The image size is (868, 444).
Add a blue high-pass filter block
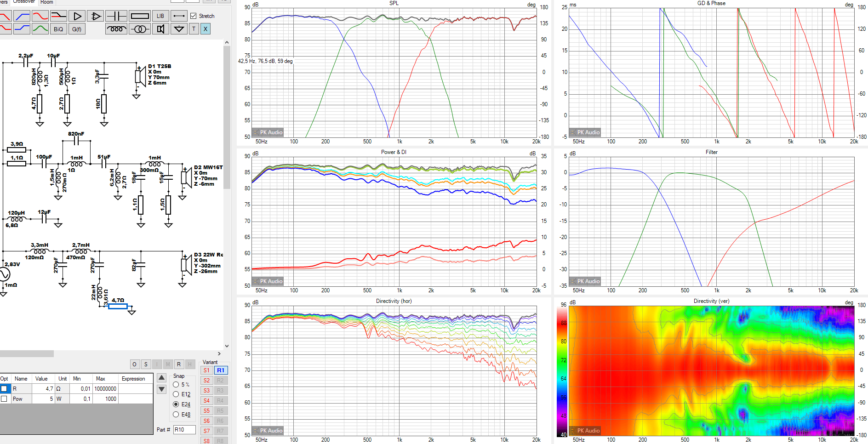tap(22, 16)
